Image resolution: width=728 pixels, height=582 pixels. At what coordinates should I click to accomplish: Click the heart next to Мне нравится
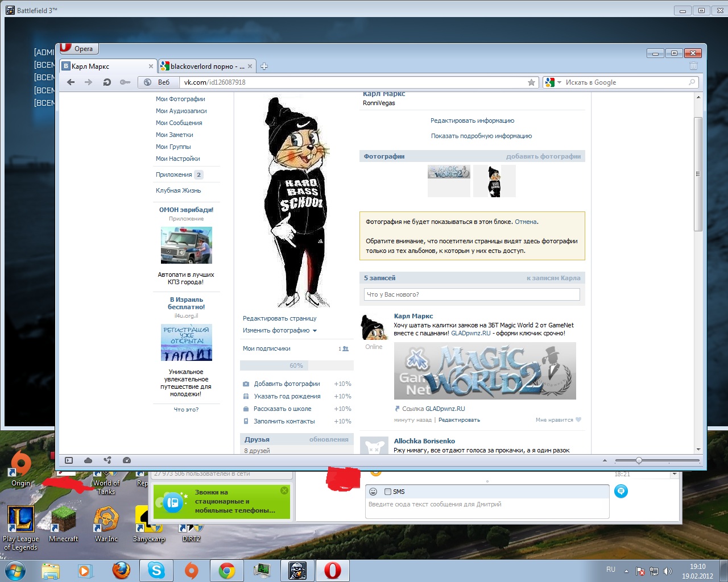(578, 420)
